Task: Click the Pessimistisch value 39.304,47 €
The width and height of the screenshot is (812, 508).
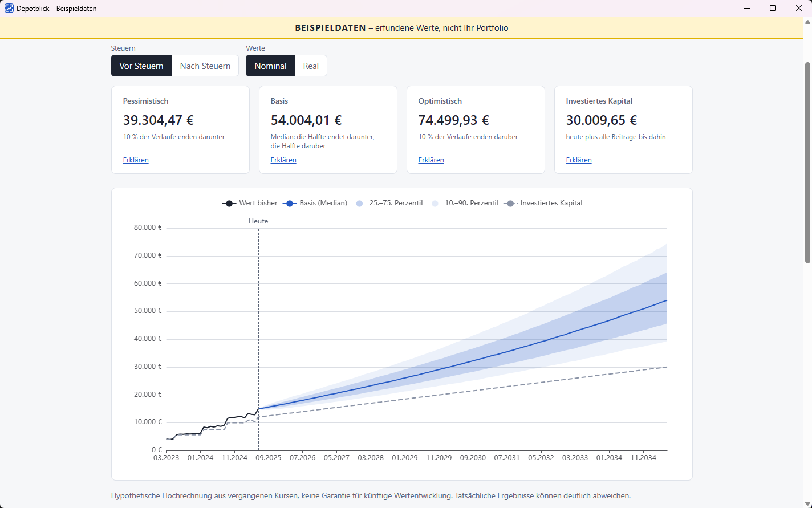Action: pyautogui.click(x=159, y=120)
